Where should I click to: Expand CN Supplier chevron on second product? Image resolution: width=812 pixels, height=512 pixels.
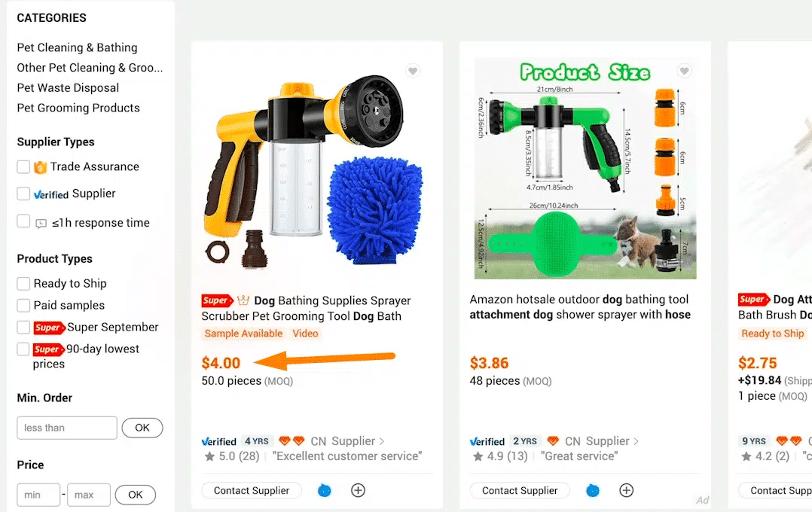tap(636, 441)
